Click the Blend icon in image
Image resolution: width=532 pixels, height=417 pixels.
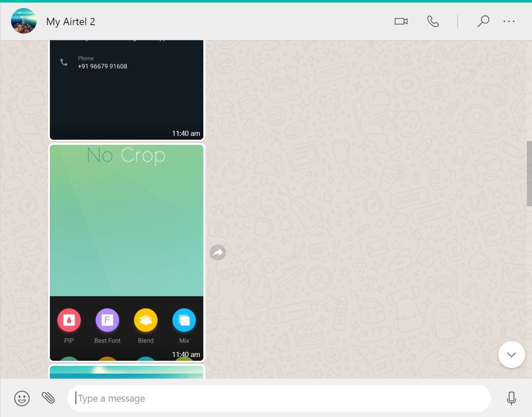coord(146,320)
